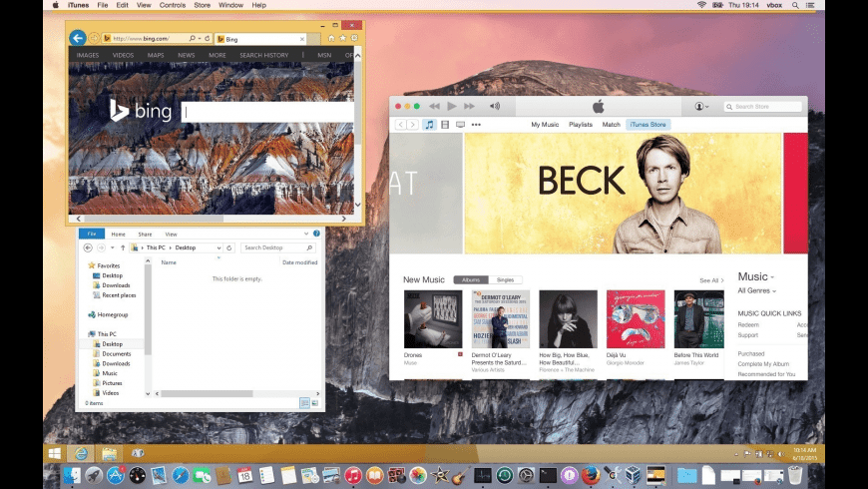The image size is (868, 489).
Task: Click the iTunes fast-forward button
Action: click(470, 106)
